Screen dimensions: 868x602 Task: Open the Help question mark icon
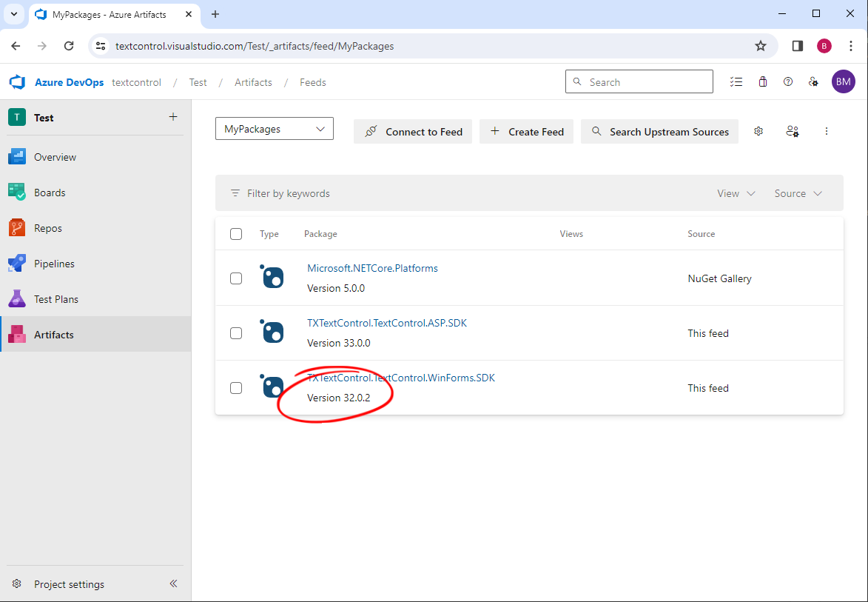click(x=788, y=82)
